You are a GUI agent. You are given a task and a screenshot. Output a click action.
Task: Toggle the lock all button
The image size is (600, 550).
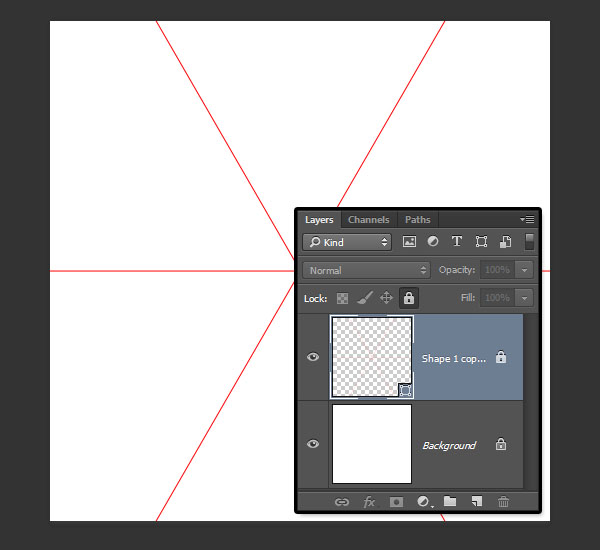408,298
